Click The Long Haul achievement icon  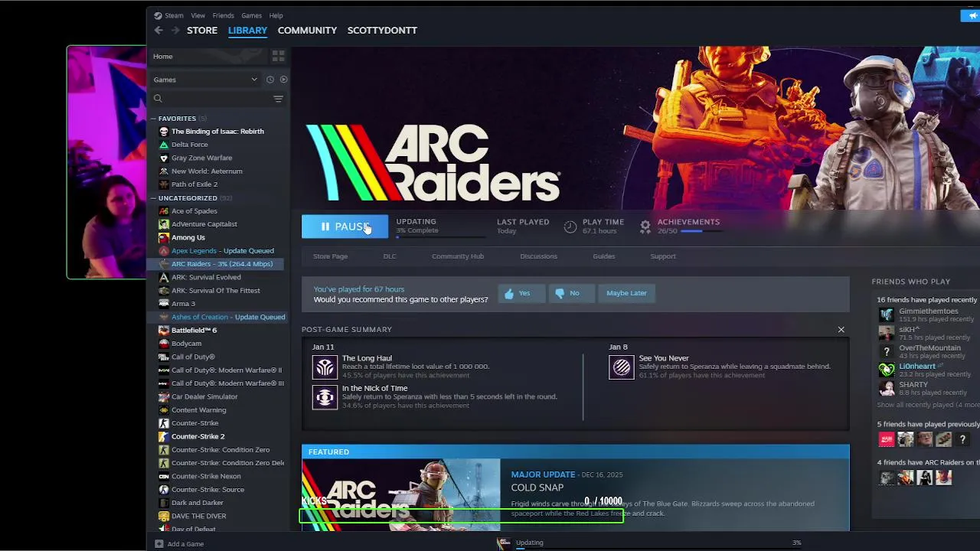(325, 367)
